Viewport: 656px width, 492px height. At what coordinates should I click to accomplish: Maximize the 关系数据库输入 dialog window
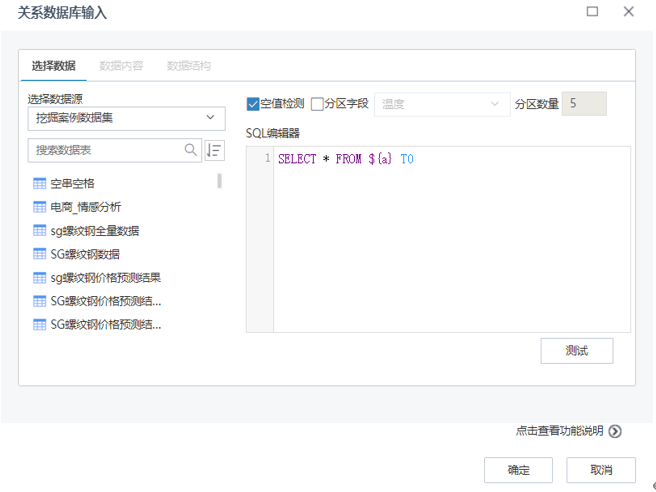tap(592, 12)
